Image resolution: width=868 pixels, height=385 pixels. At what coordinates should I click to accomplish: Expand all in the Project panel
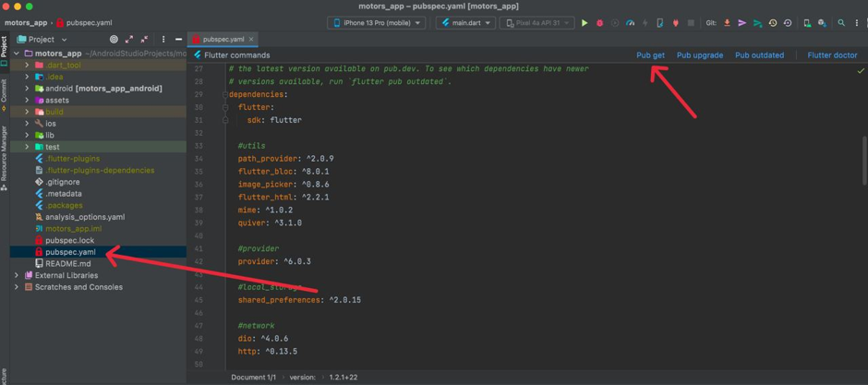[129, 40]
